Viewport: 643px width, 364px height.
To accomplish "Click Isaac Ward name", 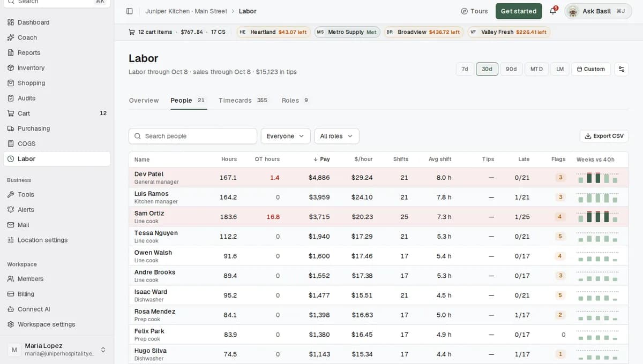I will [151, 292].
